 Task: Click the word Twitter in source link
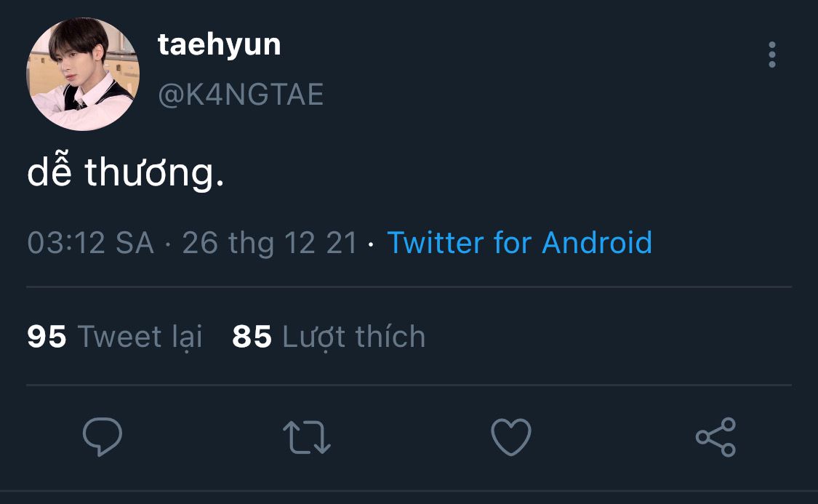[x=436, y=243]
